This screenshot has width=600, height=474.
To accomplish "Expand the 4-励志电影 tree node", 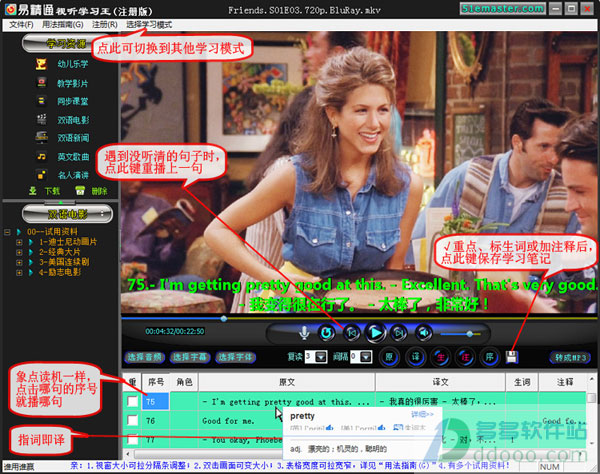I will 19,273.
